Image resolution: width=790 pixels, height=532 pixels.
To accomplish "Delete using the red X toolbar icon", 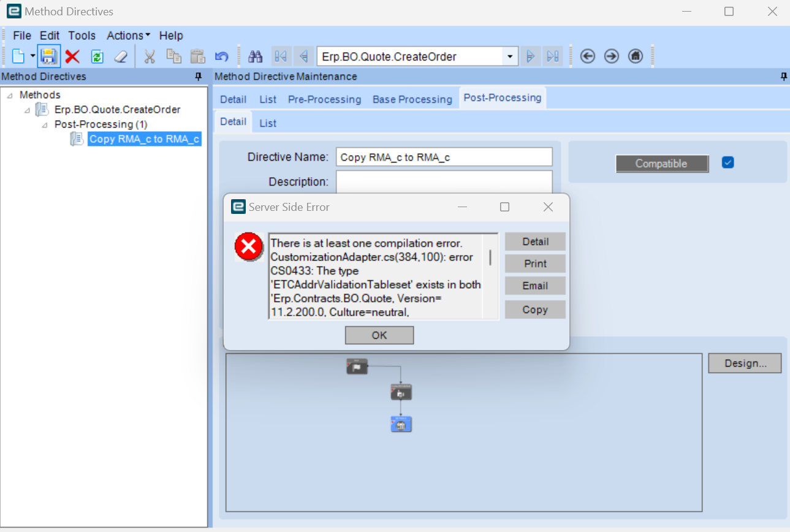I will click(72, 56).
